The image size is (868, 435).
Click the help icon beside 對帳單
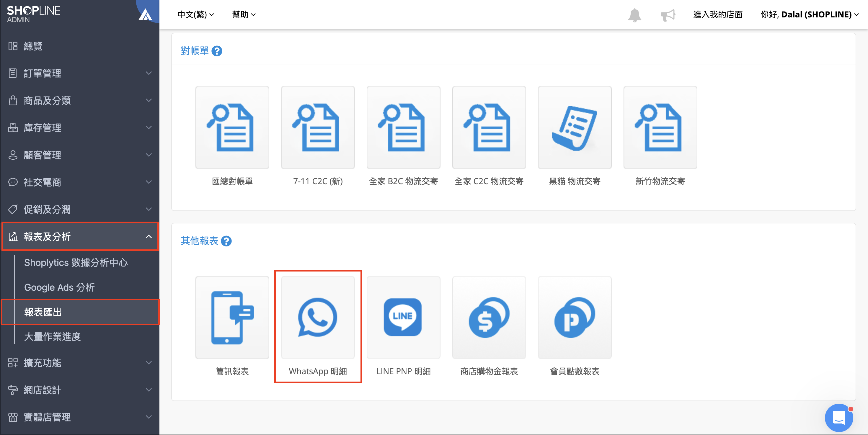point(217,51)
